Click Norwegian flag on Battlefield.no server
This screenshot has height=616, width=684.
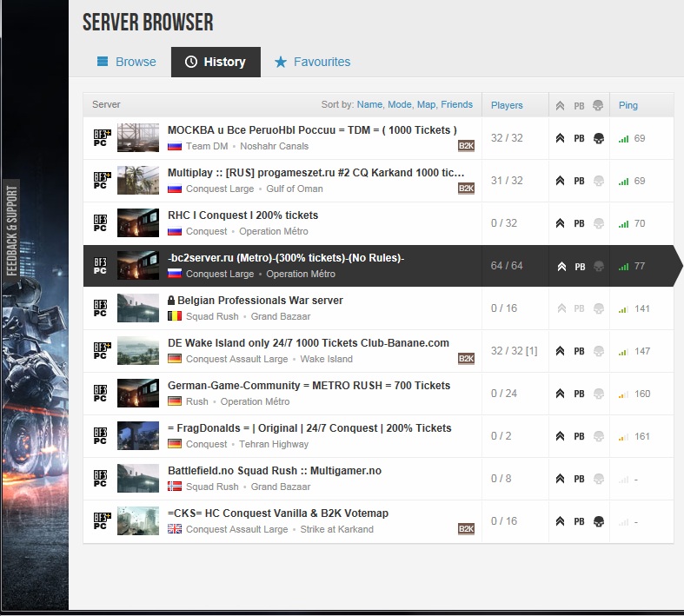[175, 487]
